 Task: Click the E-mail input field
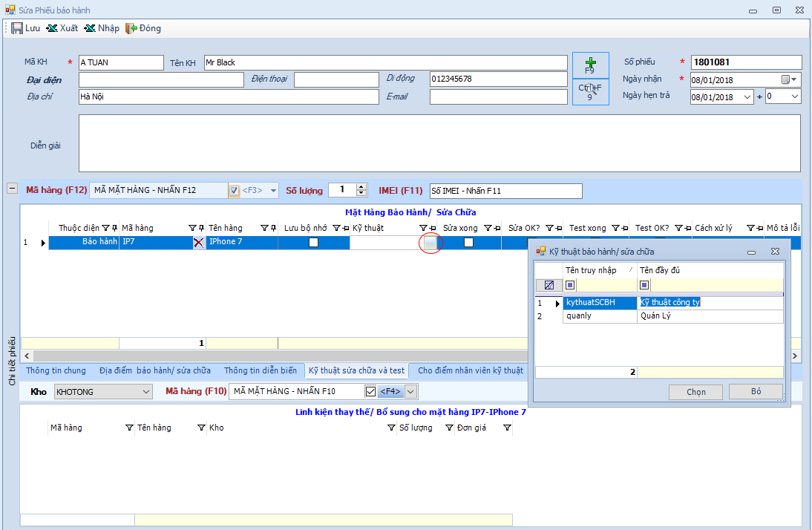499,97
